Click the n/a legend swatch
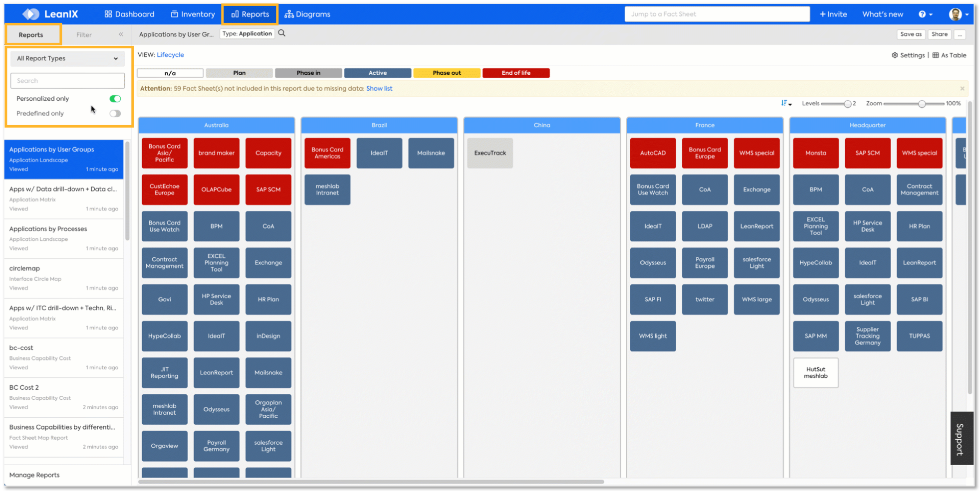Viewport: 980px width, 491px height. 170,73
